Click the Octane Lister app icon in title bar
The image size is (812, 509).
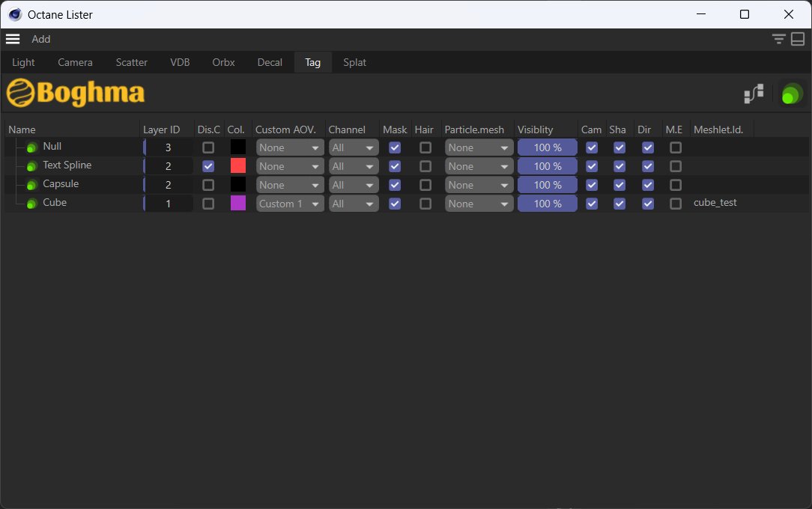click(x=15, y=14)
